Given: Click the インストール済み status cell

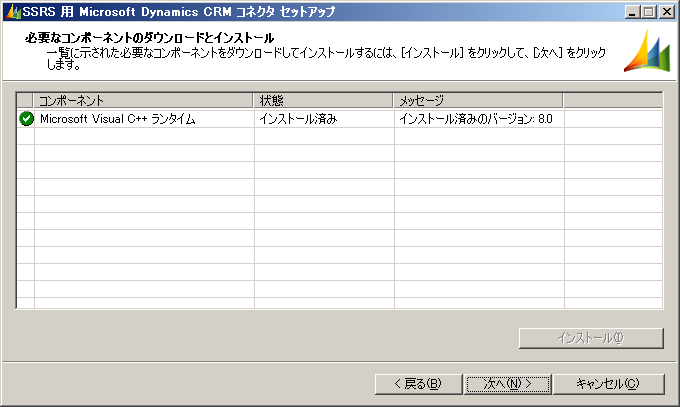Looking at the screenshot, I should 324,119.
